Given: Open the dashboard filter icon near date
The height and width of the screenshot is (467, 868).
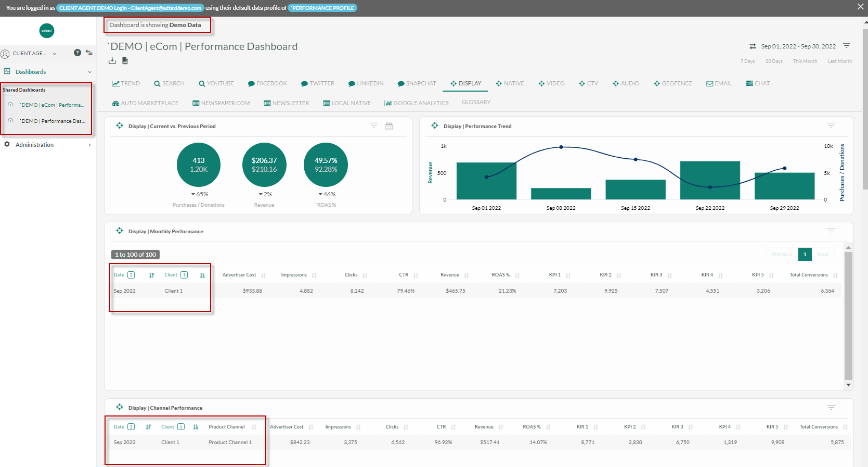Looking at the screenshot, I should tap(847, 46).
